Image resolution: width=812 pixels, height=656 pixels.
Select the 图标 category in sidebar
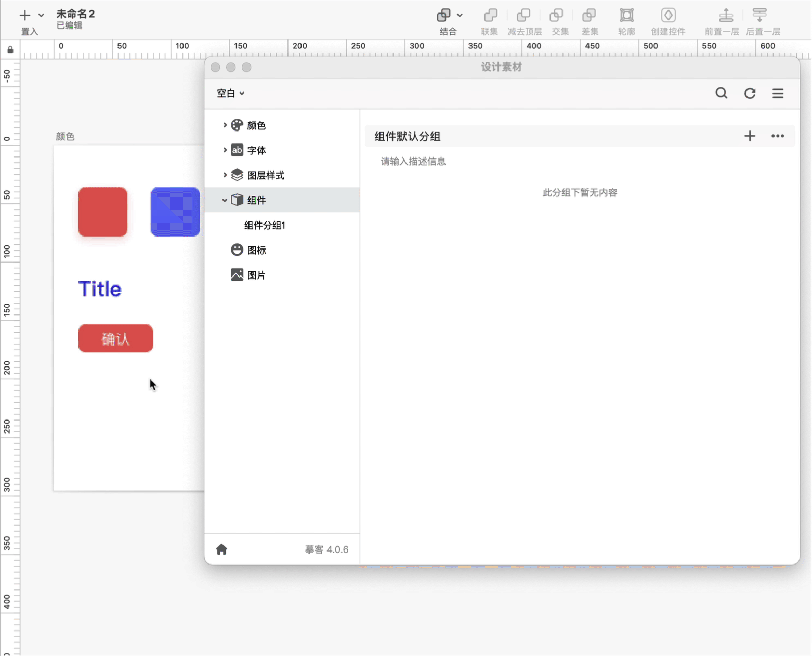[256, 250]
